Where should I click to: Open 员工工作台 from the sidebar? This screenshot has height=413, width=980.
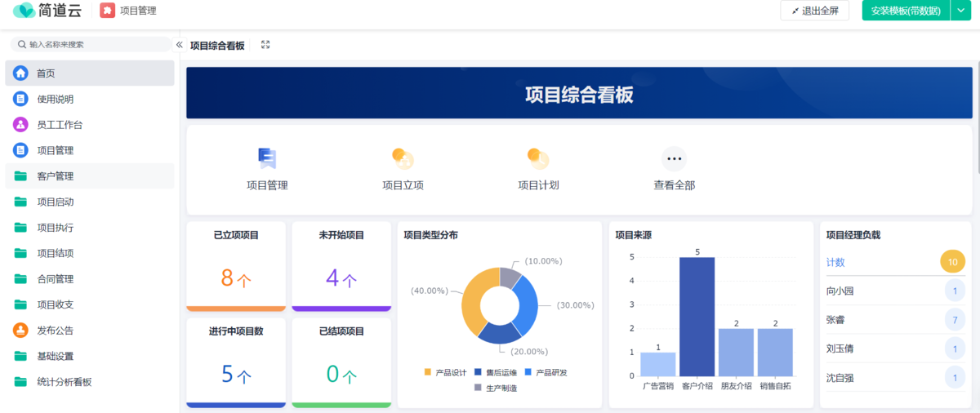tap(90, 125)
